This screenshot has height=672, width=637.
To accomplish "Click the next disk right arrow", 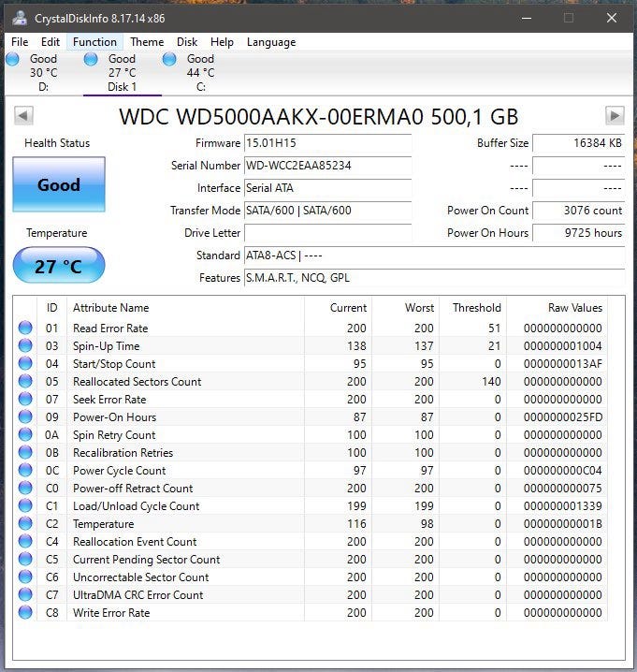I will pos(614,115).
